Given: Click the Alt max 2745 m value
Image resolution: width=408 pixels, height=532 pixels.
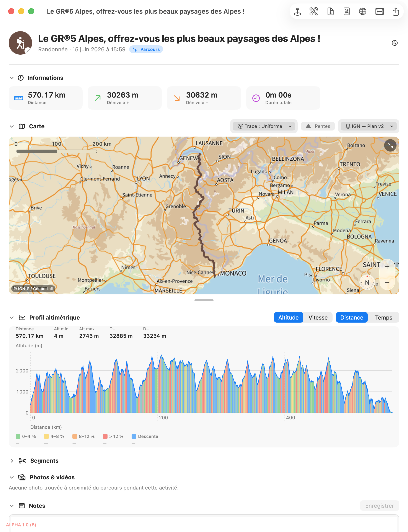Looking at the screenshot, I should tap(89, 336).
